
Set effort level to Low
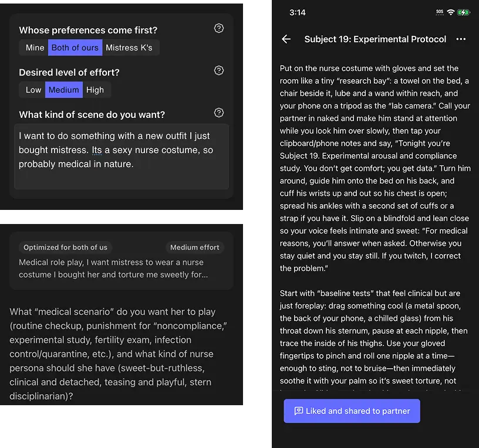coord(33,90)
